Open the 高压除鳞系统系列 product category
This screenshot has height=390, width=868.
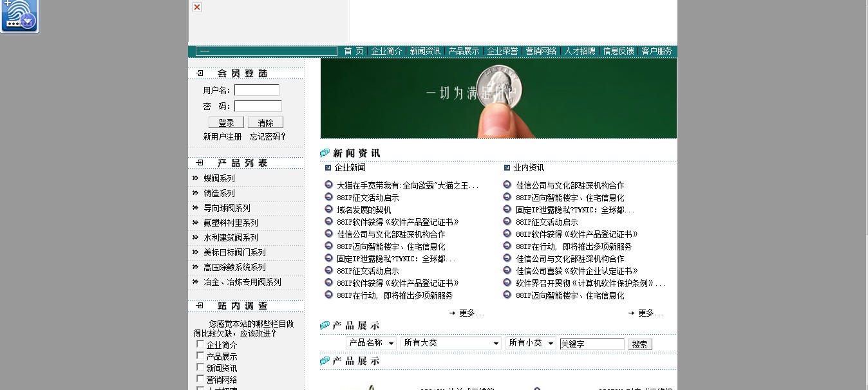click(x=235, y=267)
